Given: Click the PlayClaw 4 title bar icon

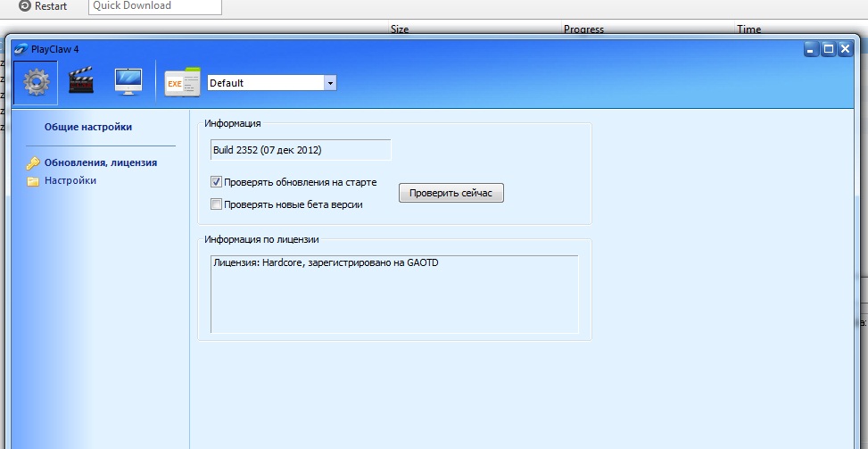Looking at the screenshot, I should [21, 49].
